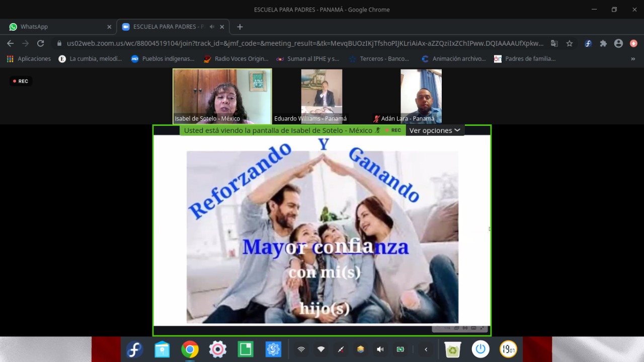Bookmark this page with the star icon

click(x=570, y=43)
